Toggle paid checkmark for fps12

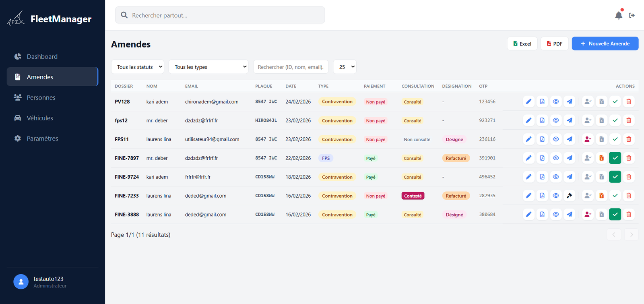(x=615, y=120)
